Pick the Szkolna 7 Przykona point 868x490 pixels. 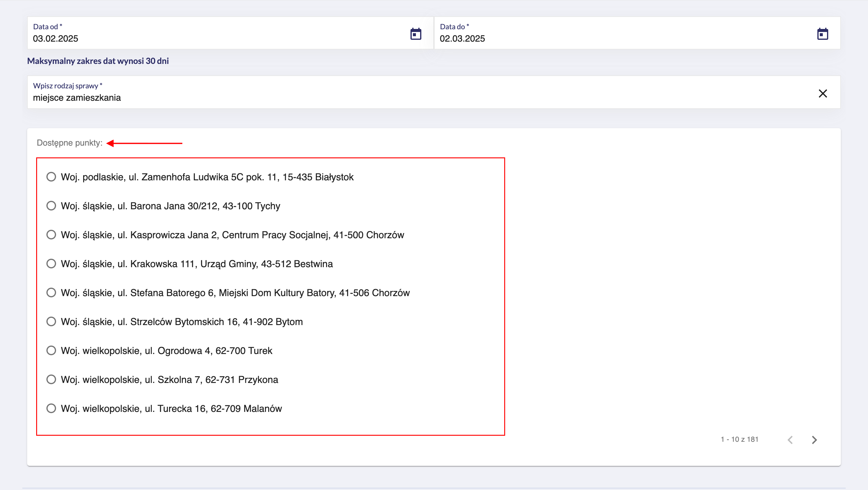pos(51,380)
